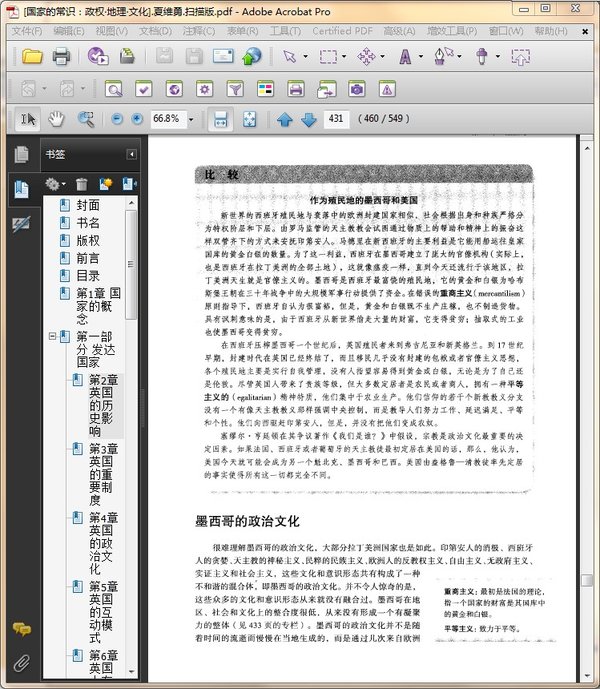Create a new bookmark with star icon
600x689 pixels.
click(105, 184)
